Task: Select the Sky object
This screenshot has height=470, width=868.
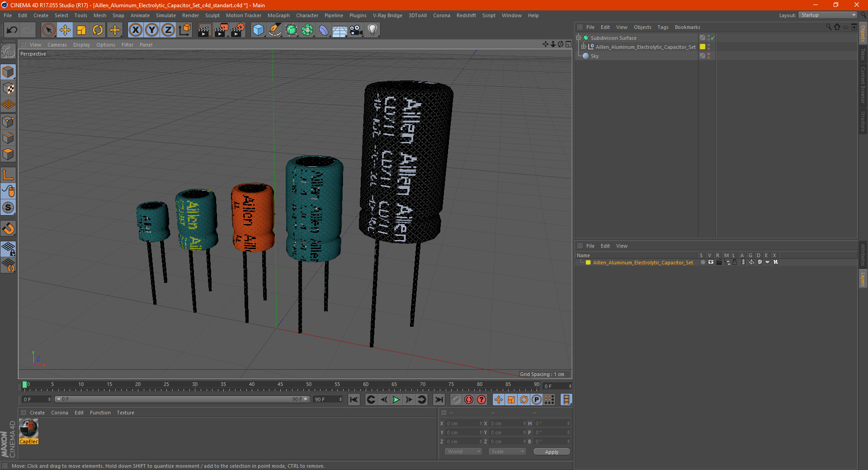Action: click(594, 56)
